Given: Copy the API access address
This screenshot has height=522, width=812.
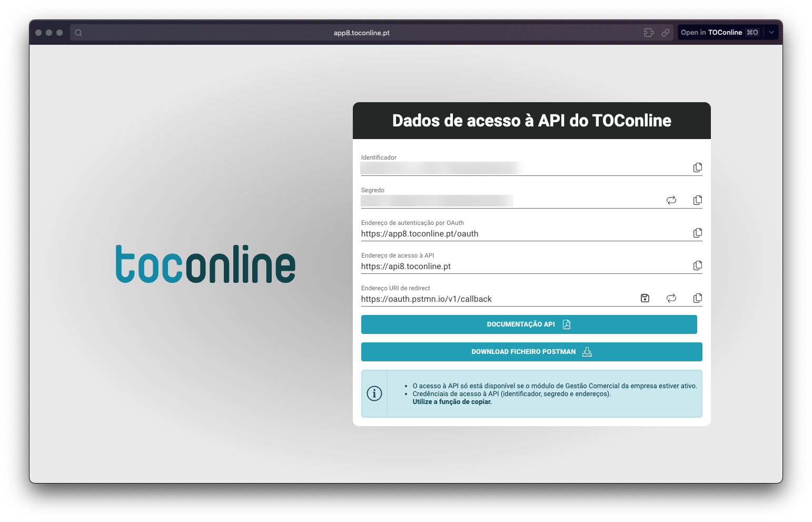Looking at the screenshot, I should click(x=698, y=265).
